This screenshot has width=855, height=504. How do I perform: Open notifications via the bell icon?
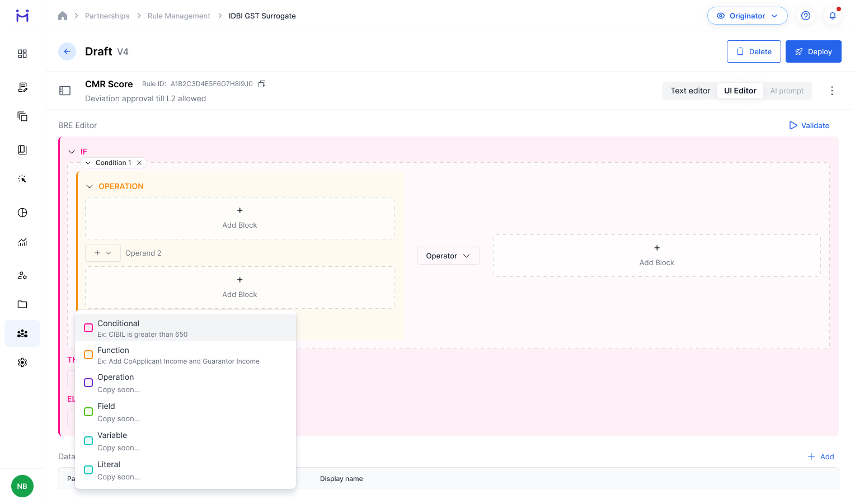[833, 16]
